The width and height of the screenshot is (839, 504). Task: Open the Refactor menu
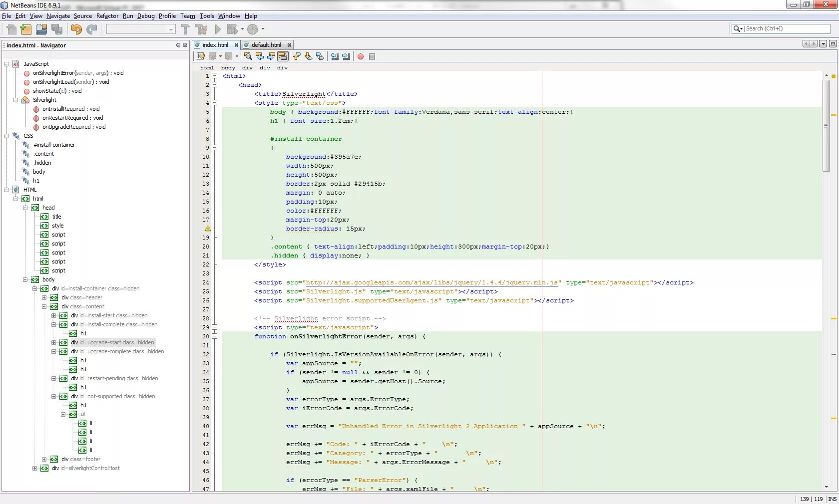point(107,16)
